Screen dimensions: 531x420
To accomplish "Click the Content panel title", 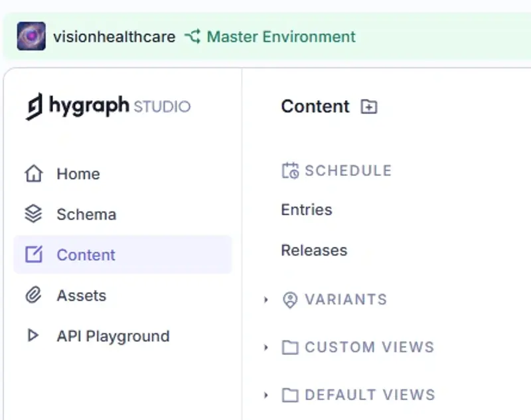I will click(x=315, y=107).
